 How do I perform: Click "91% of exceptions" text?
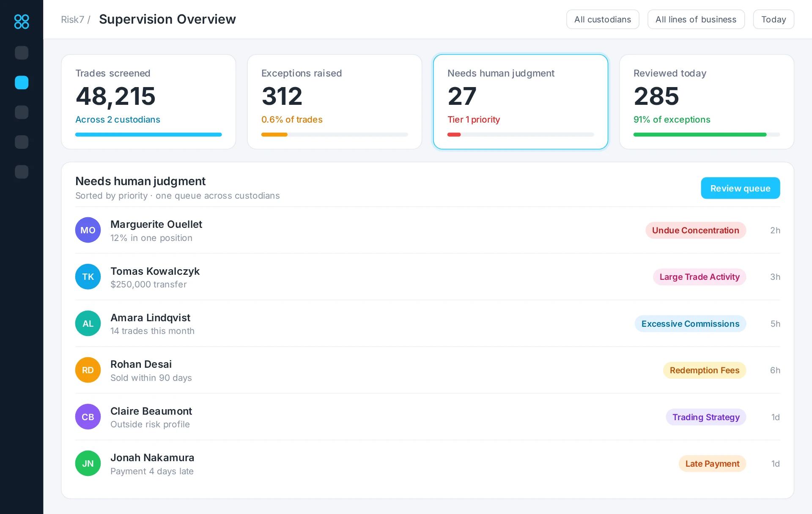click(672, 120)
